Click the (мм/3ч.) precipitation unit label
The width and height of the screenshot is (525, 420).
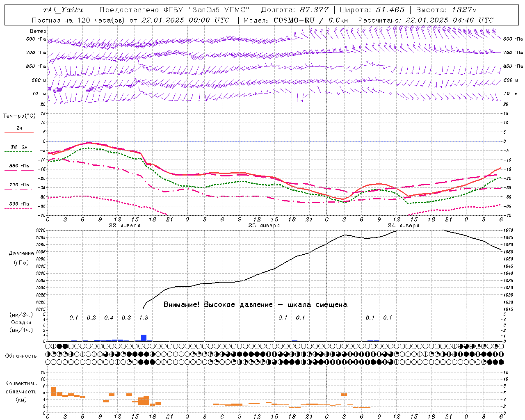(x=21, y=315)
